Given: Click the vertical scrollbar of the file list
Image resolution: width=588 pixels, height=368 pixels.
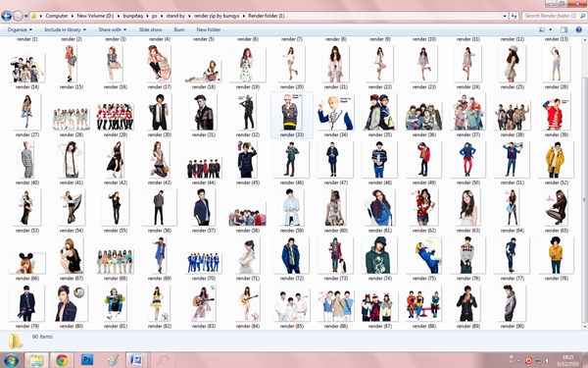Looking at the screenshot, I should (x=584, y=184).
